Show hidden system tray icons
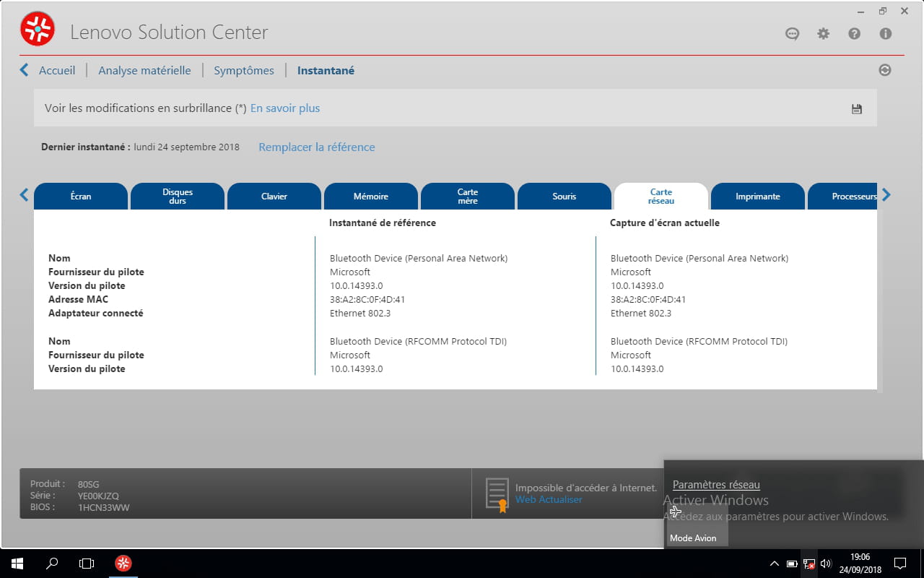Screen dimensions: 924x578 (x=775, y=564)
